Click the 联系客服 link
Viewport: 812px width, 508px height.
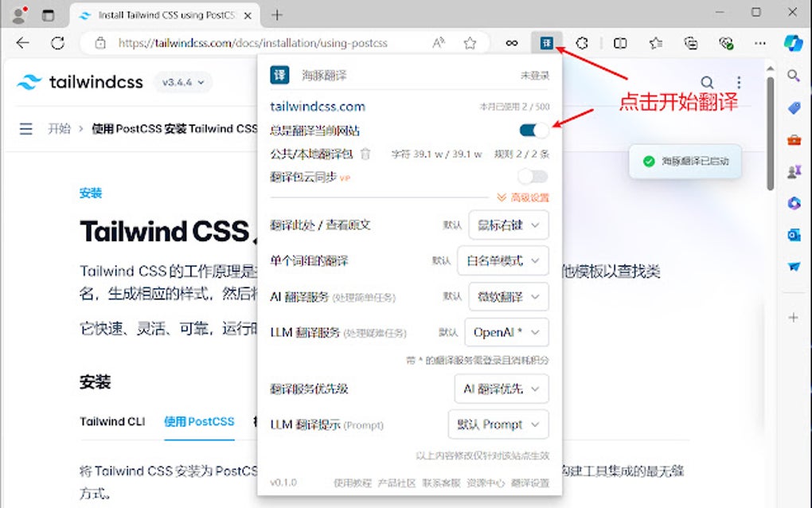point(441,483)
